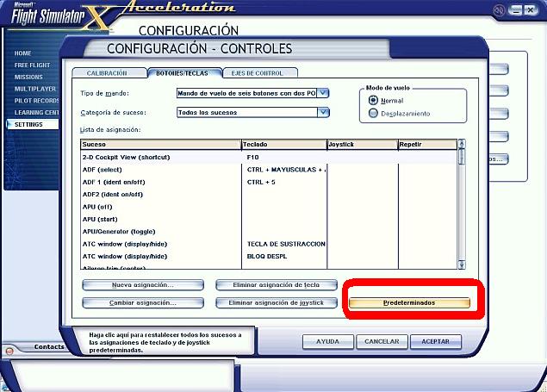
Task: Select the ADF (select) row
Action: click(x=269, y=170)
